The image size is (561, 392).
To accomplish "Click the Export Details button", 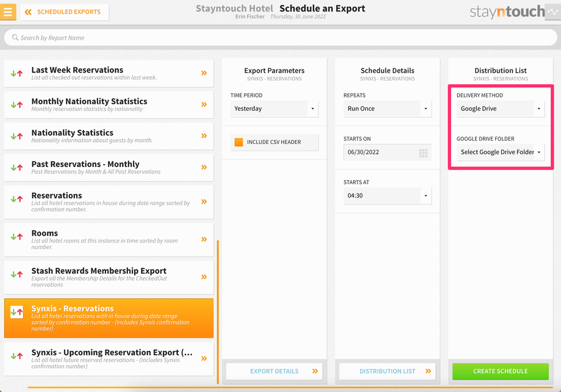I will pos(274,371).
